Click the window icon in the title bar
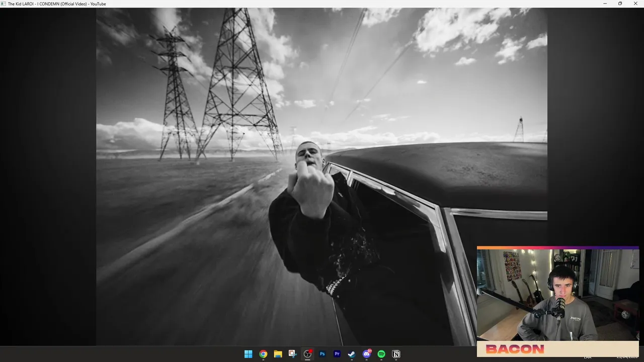This screenshot has width=644, height=362. pos(4,4)
